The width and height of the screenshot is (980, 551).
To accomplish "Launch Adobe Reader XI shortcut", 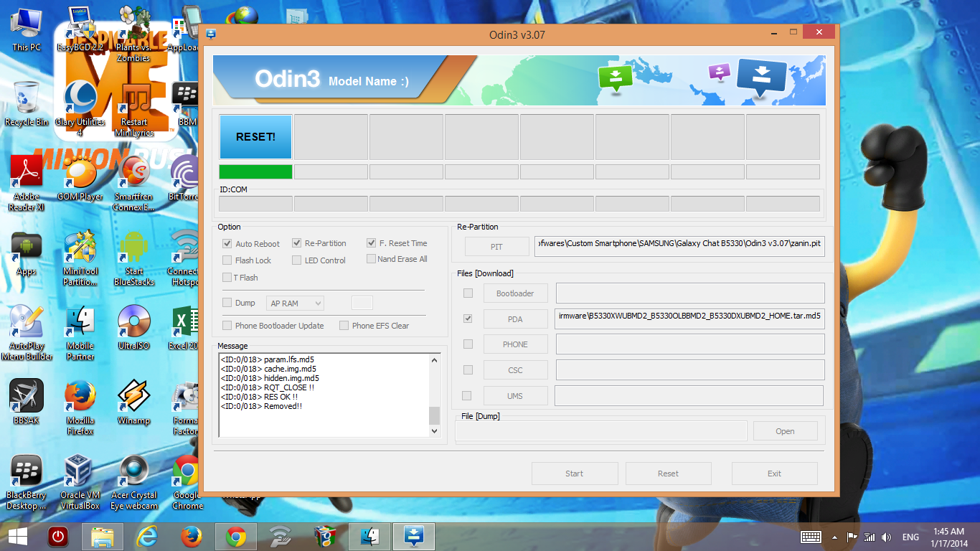I will click(27, 183).
